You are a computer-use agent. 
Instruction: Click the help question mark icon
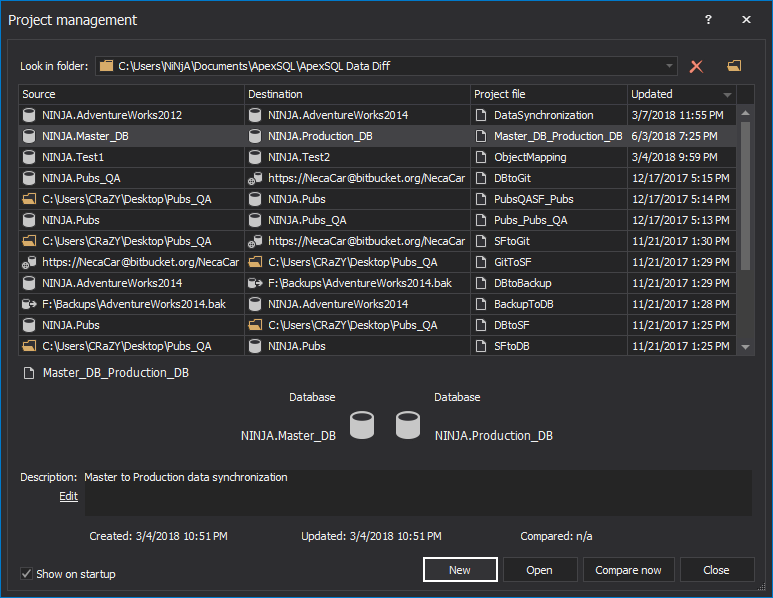(708, 20)
